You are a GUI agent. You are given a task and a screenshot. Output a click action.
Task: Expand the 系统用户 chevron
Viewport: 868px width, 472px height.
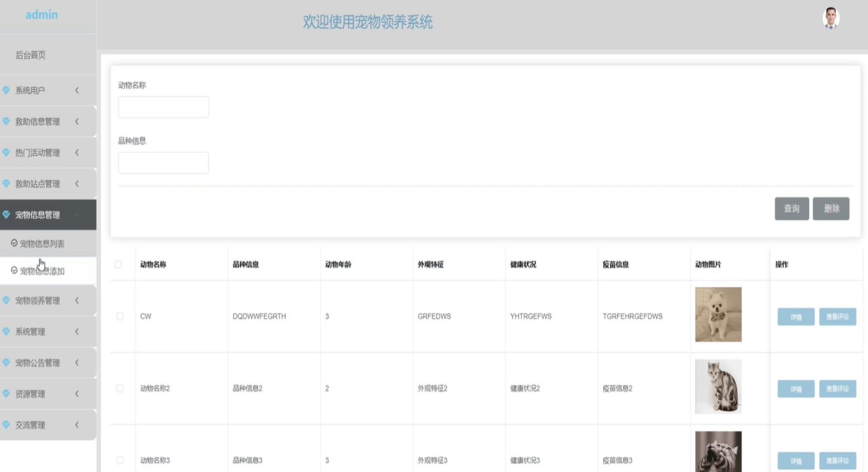(77, 90)
